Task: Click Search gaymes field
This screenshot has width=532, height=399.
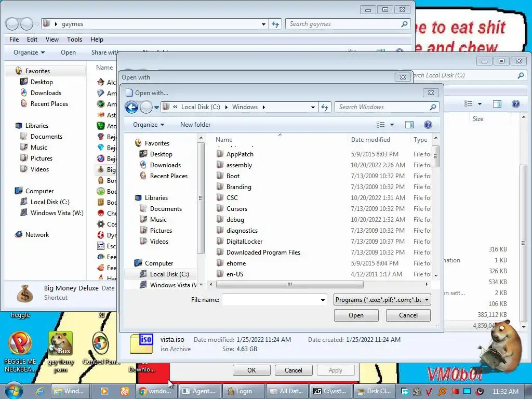Action: click(x=343, y=24)
